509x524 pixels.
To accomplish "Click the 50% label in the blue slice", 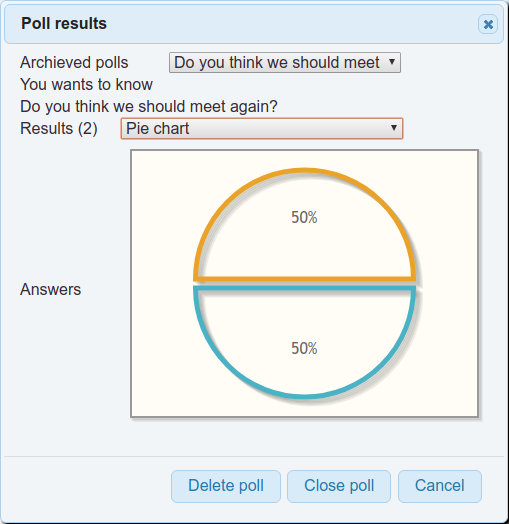I will click(x=304, y=348).
